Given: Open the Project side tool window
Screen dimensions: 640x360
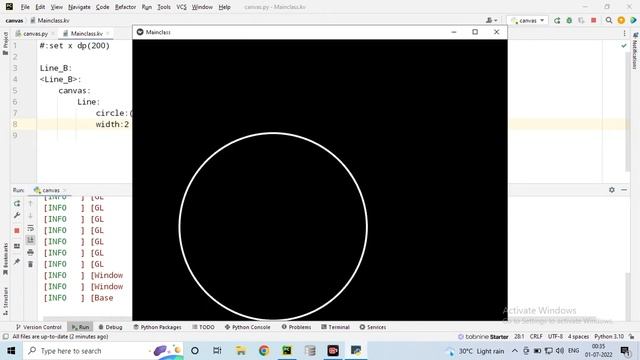Looking at the screenshot, I should click(5, 43).
